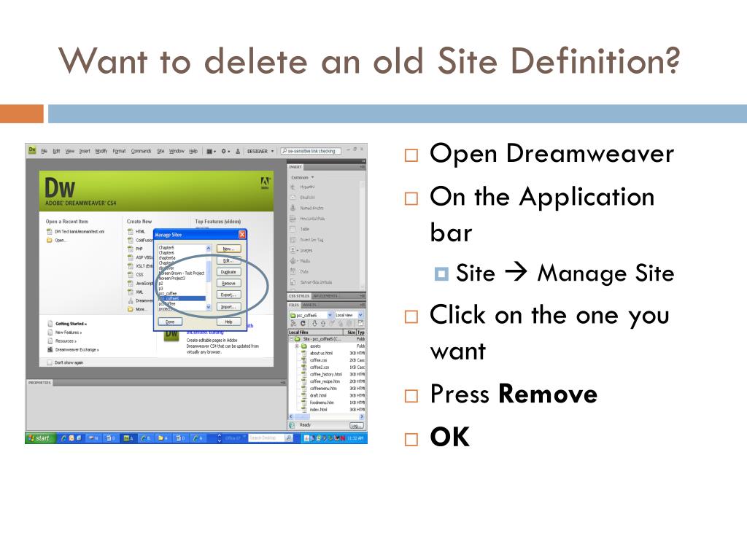Click the Duplicate button in Manage Sites
Screen dimensions: 747x560
coord(228,272)
